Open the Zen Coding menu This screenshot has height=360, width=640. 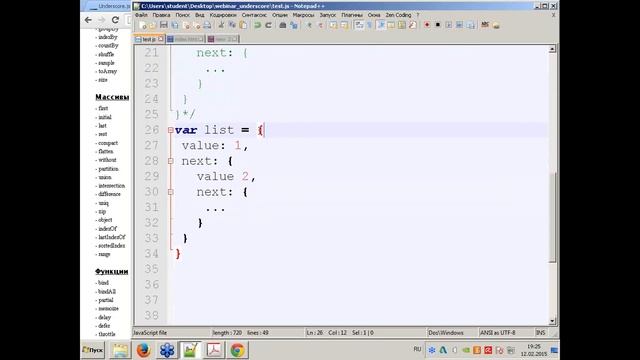398,15
